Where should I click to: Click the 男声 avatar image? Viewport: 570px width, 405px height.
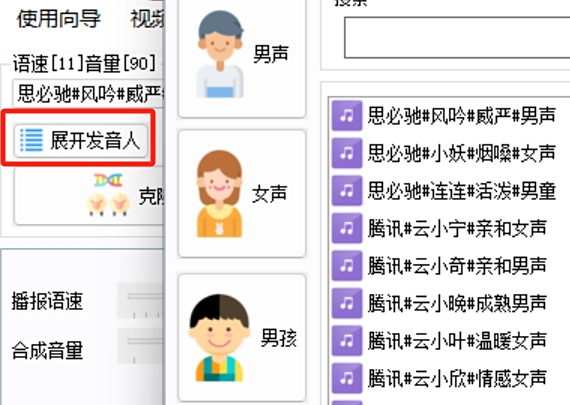220,54
